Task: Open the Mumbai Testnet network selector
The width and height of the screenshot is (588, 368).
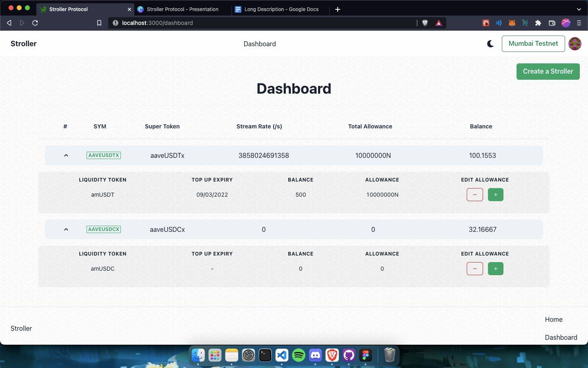Action: pyautogui.click(x=533, y=44)
